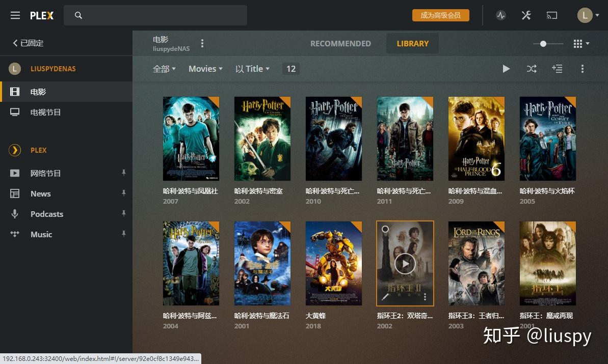This screenshot has width=608, height=364.
Task: Select 指环王2 with its circle checkbox
Action: pos(385,229)
